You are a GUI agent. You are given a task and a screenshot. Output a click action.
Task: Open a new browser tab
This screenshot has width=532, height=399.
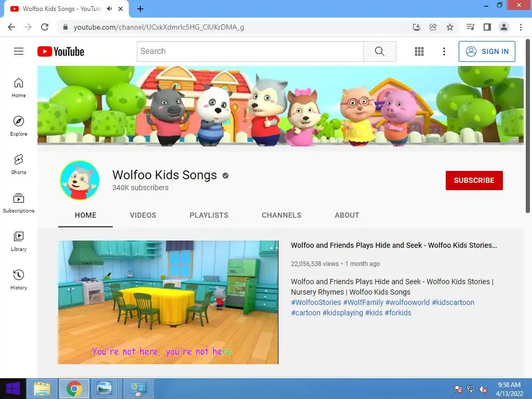click(140, 9)
